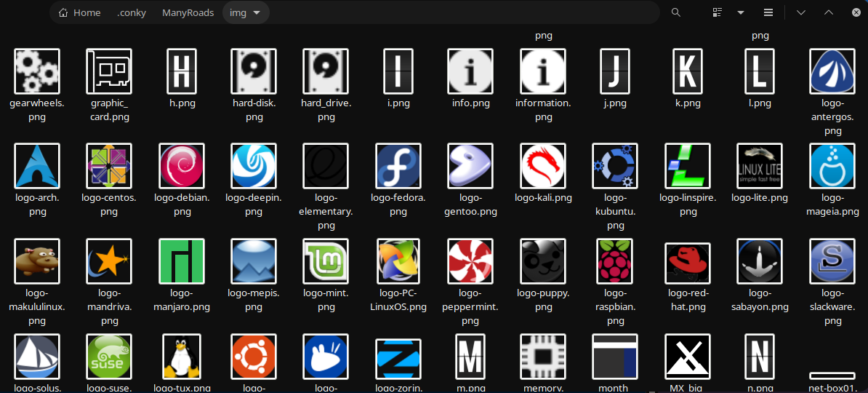Select the info.png icon
The image size is (868, 393).
pyautogui.click(x=470, y=71)
